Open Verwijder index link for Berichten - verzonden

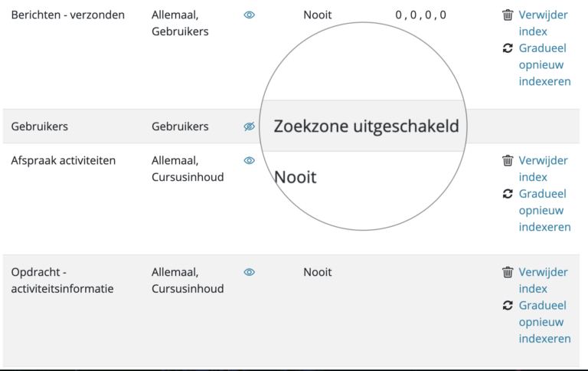point(544,23)
